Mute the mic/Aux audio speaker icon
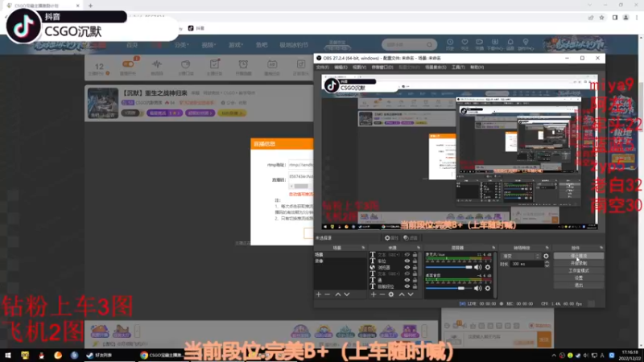The width and height of the screenshot is (644, 362). (x=477, y=267)
